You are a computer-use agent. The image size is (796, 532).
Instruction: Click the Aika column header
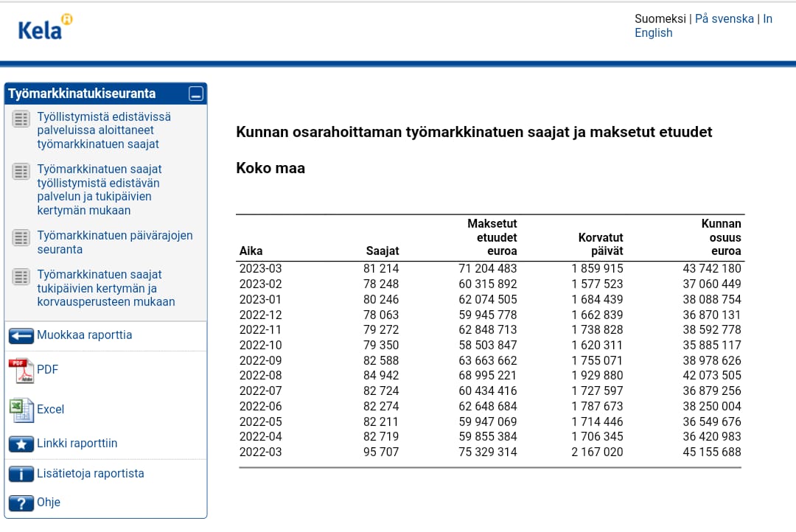click(x=251, y=251)
